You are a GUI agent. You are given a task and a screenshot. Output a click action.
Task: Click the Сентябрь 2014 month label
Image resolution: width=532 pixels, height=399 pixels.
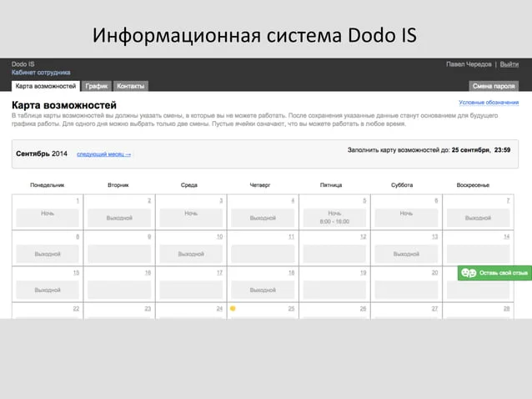(42, 154)
